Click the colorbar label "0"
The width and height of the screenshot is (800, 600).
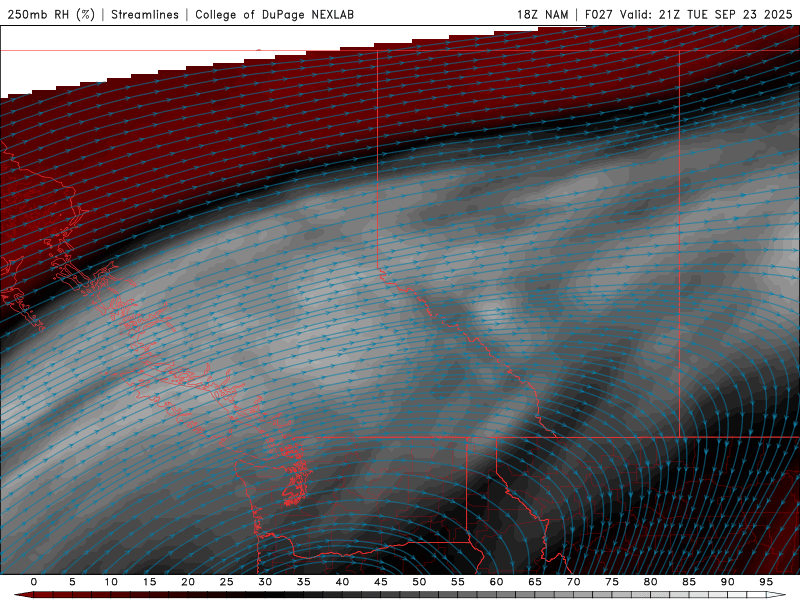(x=34, y=582)
